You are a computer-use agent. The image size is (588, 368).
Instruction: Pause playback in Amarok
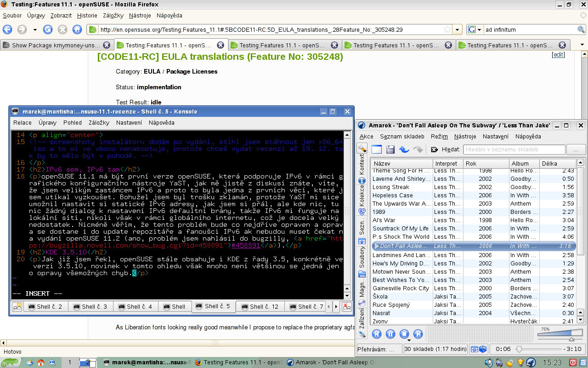click(390, 334)
